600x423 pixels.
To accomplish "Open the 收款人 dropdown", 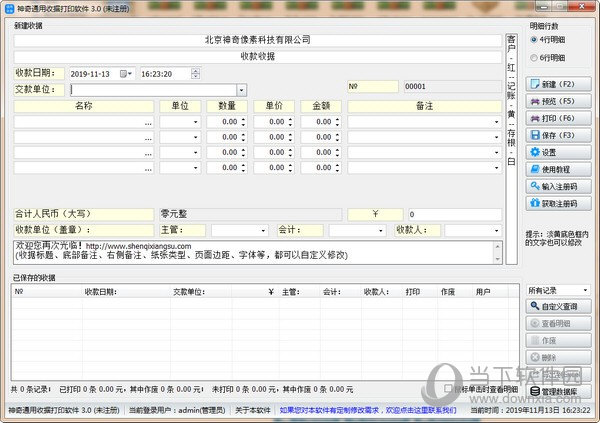I will click(496, 230).
